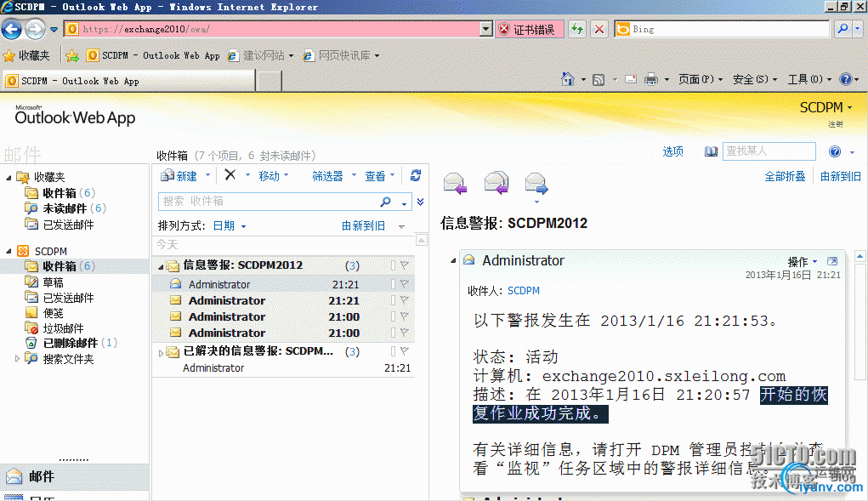Click the IE back navigation button
Image resolution: width=868 pixels, height=501 pixels.
point(12,29)
